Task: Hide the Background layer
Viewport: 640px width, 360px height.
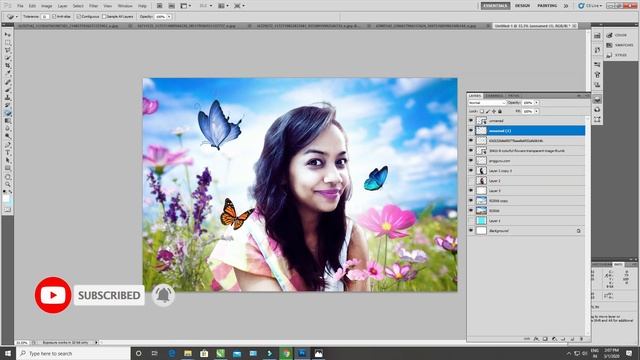Action: click(471, 231)
